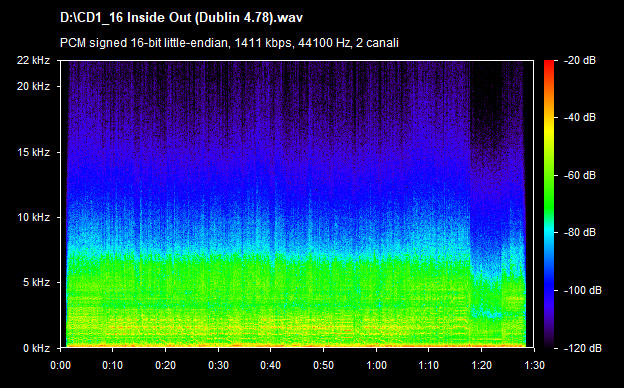Click the 15 kHz axis label

click(33, 152)
